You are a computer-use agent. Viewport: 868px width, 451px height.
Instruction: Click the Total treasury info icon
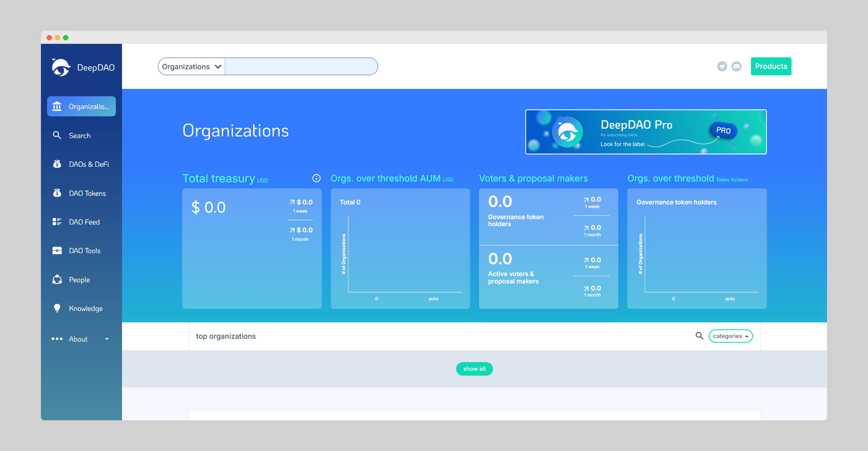point(316,178)
